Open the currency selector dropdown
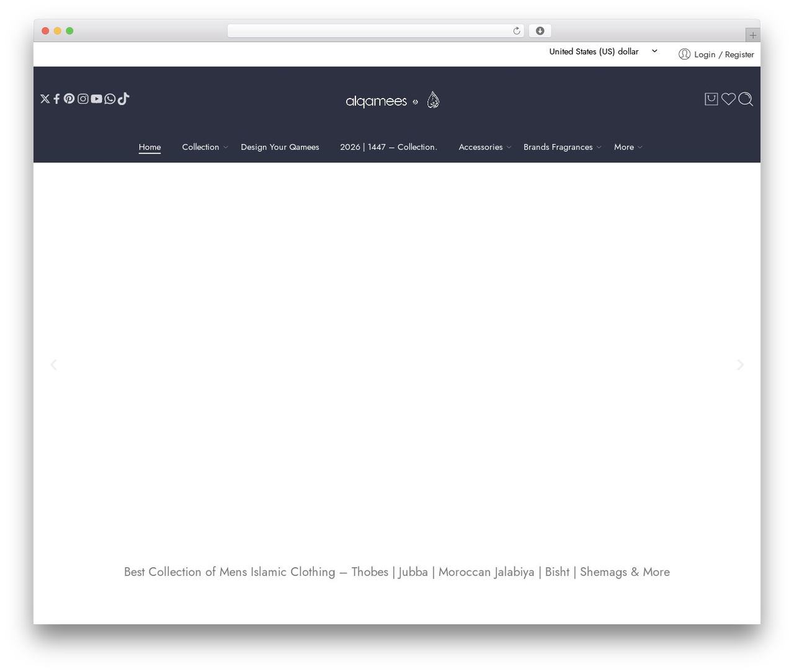794x672 pixels. pyautogui.click(x=603, y=51)
